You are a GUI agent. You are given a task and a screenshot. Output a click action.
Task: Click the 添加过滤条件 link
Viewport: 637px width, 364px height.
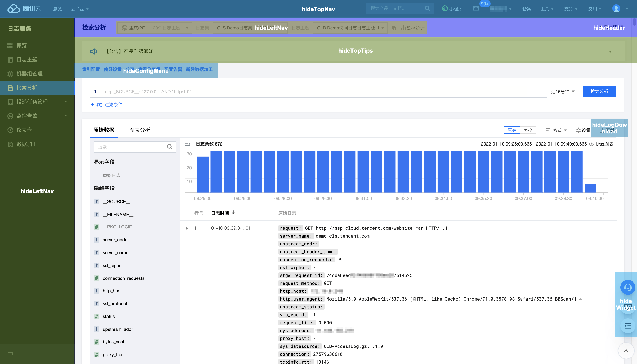(106, 104)
